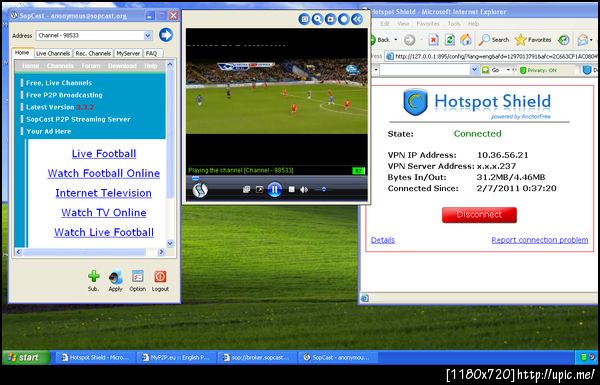Image resolution: width=600 pixels, height=385 pixels.
Task: Click the red Disconnect button
Action: [x=479, y=215]
